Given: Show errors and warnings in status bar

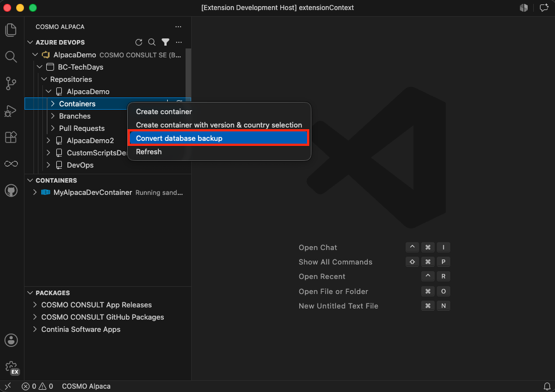Looking at the screenshot, I should [x=37, y=386].
